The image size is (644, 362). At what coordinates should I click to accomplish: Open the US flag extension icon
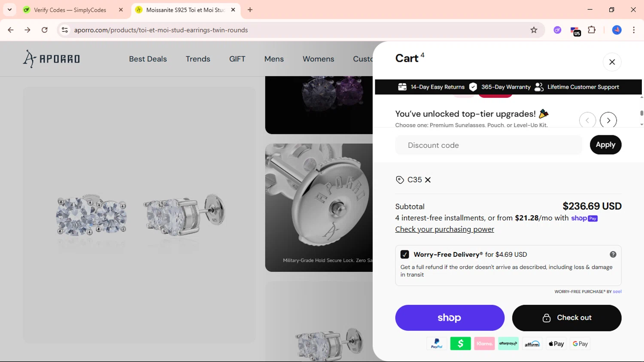tap(575, 31)
